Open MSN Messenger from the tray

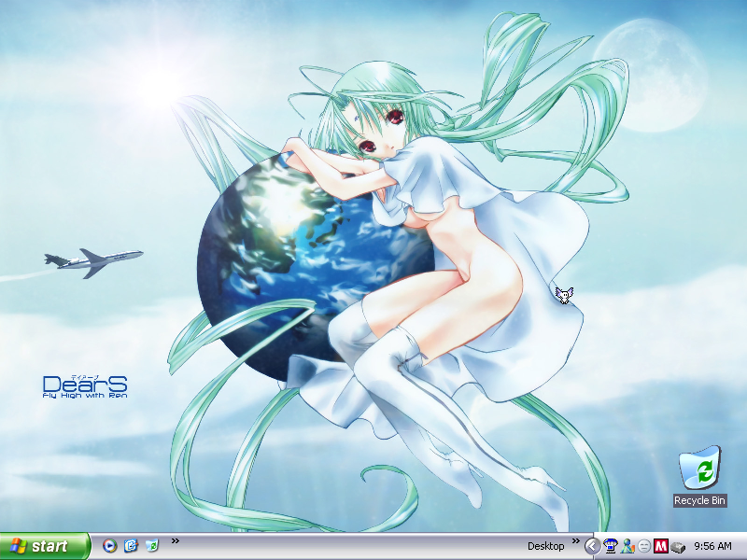(627, 546)
